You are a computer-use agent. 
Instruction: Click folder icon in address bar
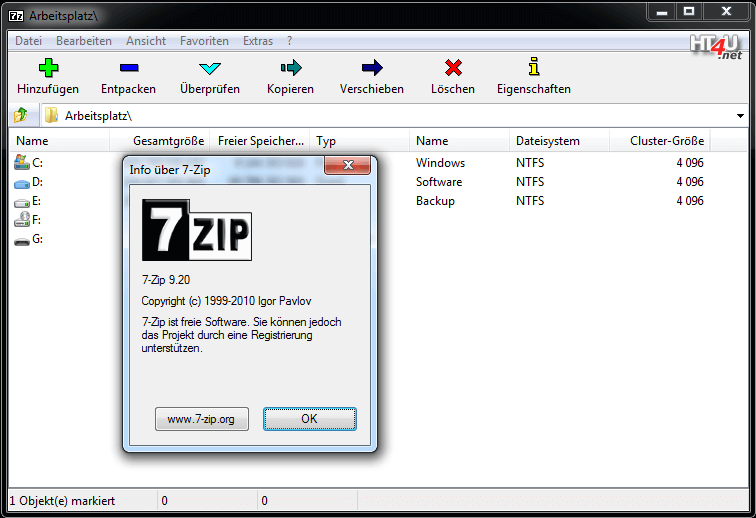(52, 116)
